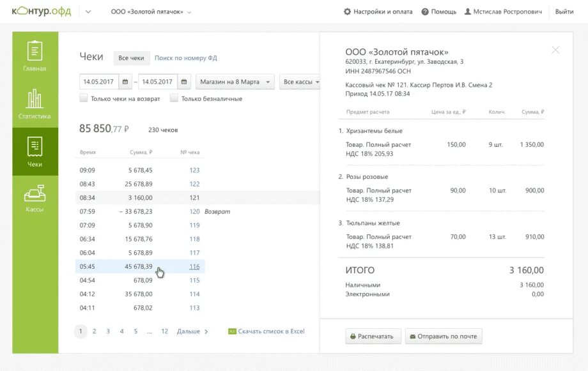Open the Все кассы dropdown

pos(300,82)
